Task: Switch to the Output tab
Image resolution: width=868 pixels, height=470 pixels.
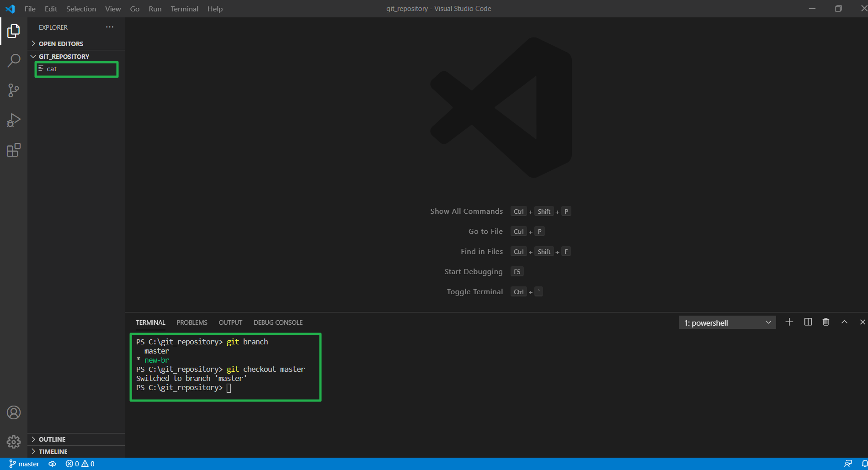Action: coord(230,322)
